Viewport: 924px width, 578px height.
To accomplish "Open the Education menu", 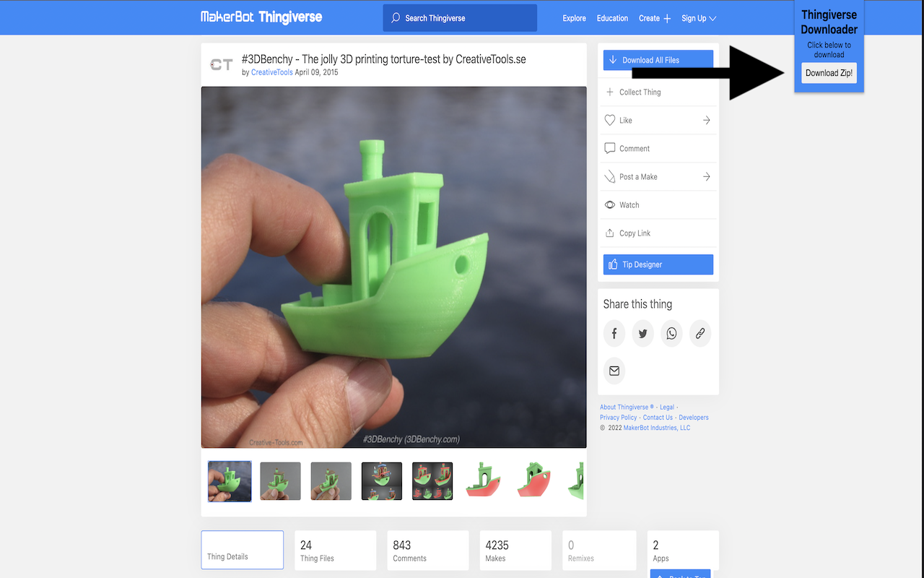I will pos(612,18).
